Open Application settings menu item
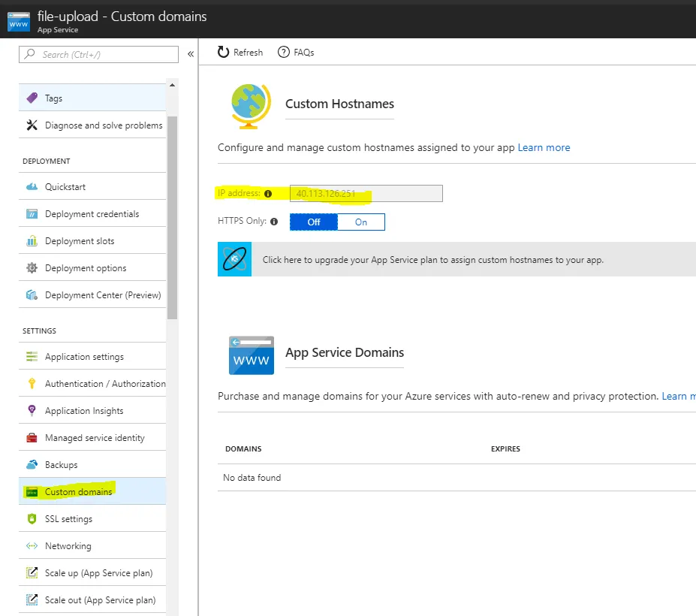 (x=92, y=357)
